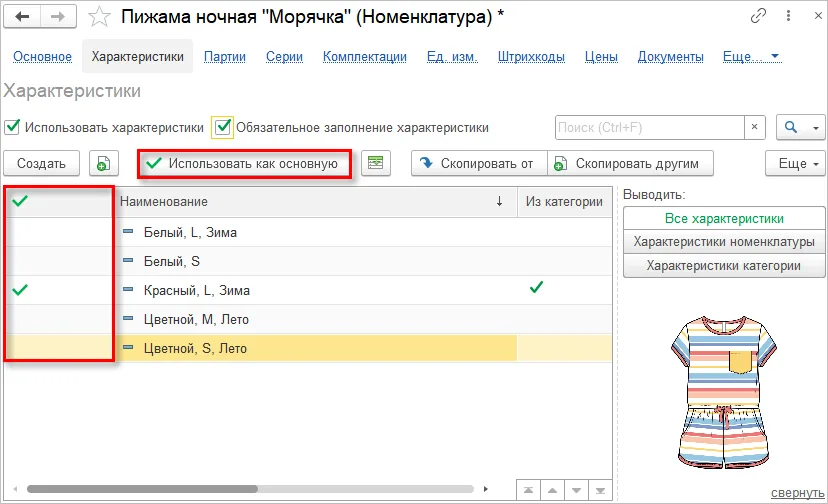
Task: Click the dash icon of Цветной, М, Лето
Action: pyautogui.click(x=128, y=318)
